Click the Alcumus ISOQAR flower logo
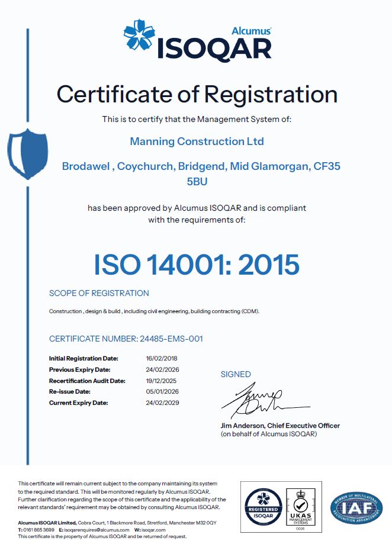This screenshot has height=557, width=392. (138, 35)
